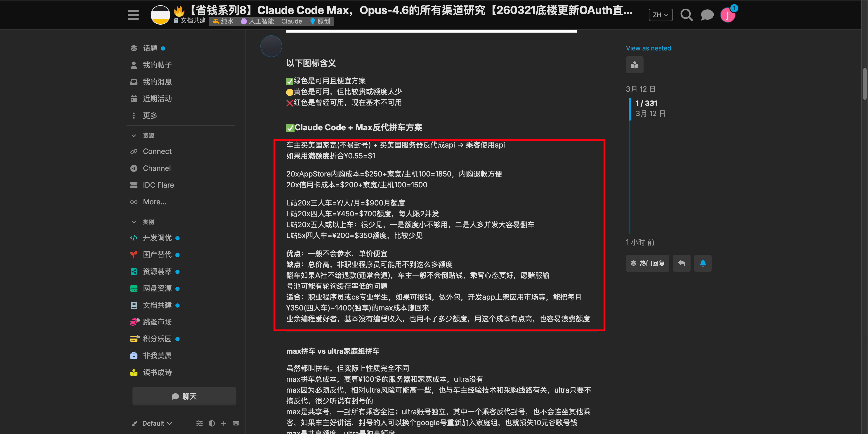Image resolution: width=868 pixels, height=434 pixels.
Task: Open the Default theme dropdown
Action: [x=157, y=423]
